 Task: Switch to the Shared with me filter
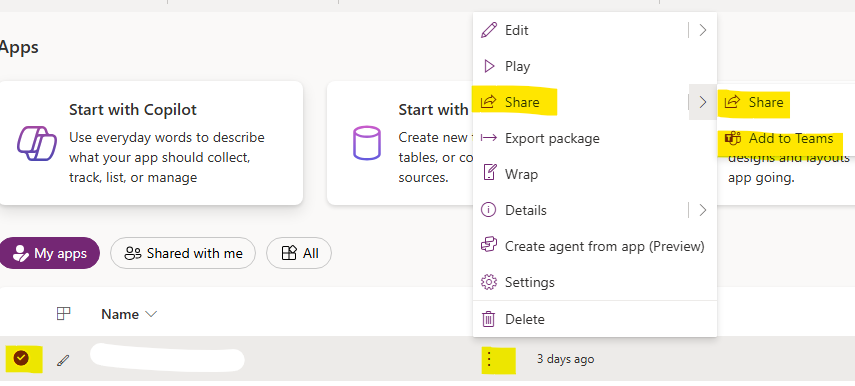pos(183,253)
